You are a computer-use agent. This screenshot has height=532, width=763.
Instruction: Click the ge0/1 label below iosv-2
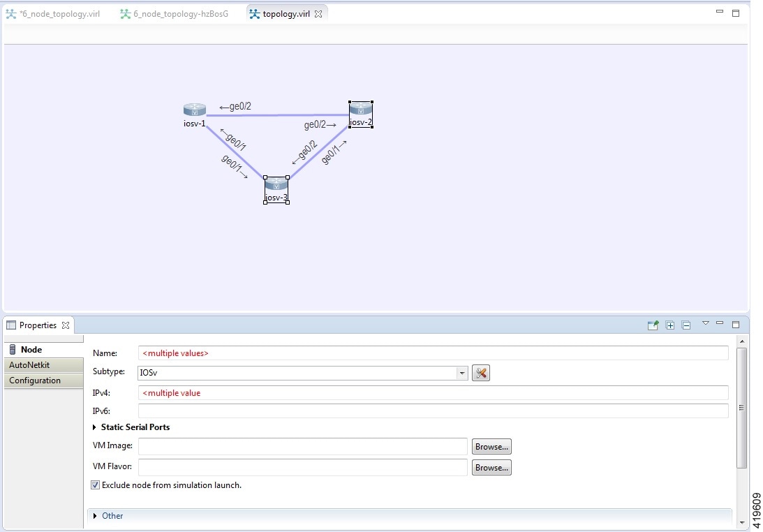coord(334,152)
